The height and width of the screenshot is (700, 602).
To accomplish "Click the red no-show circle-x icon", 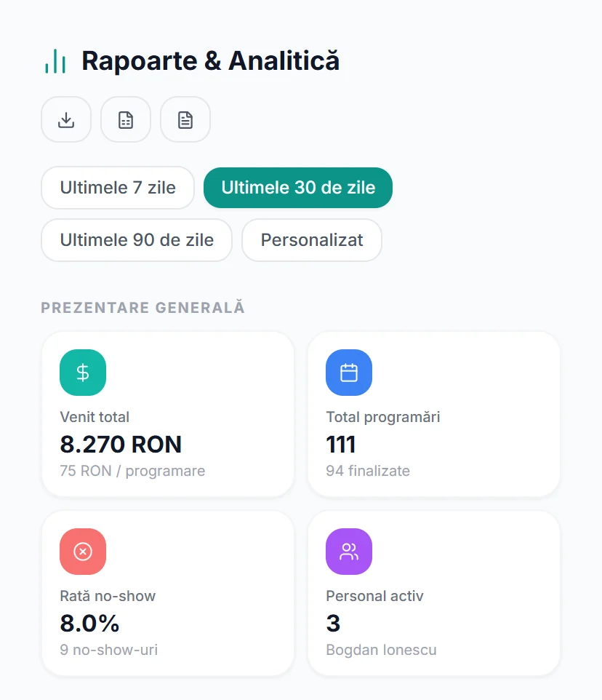I will [83, 552].
